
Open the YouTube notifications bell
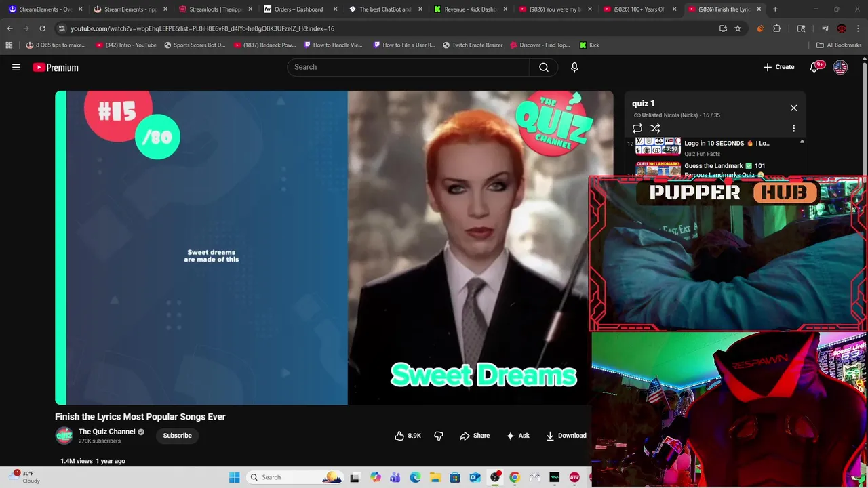point(815,67)
